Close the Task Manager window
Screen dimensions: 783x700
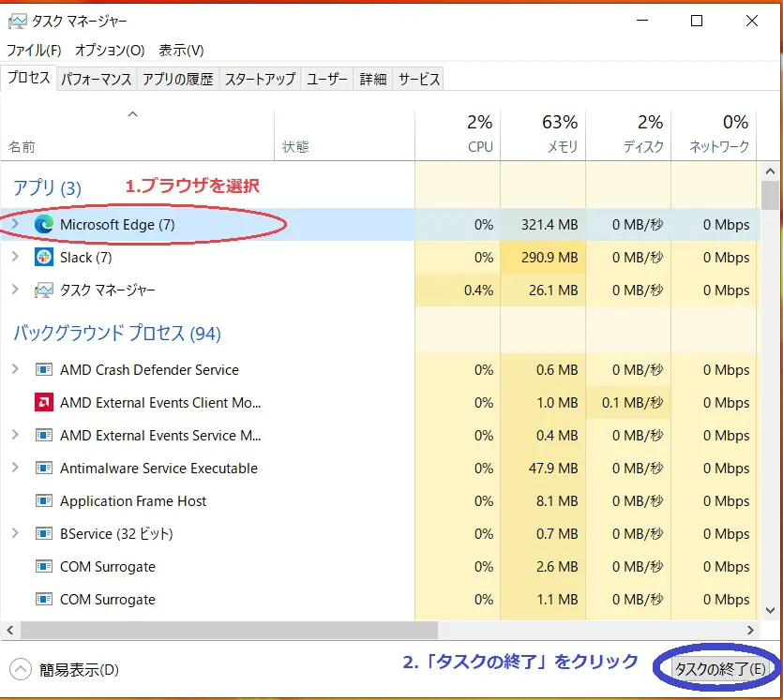pyautogui.click(x=751, y=21)
